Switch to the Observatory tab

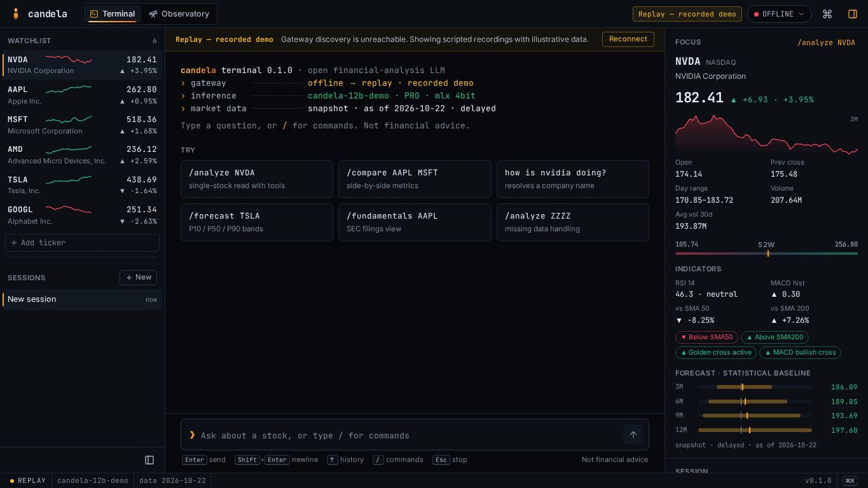179,14
